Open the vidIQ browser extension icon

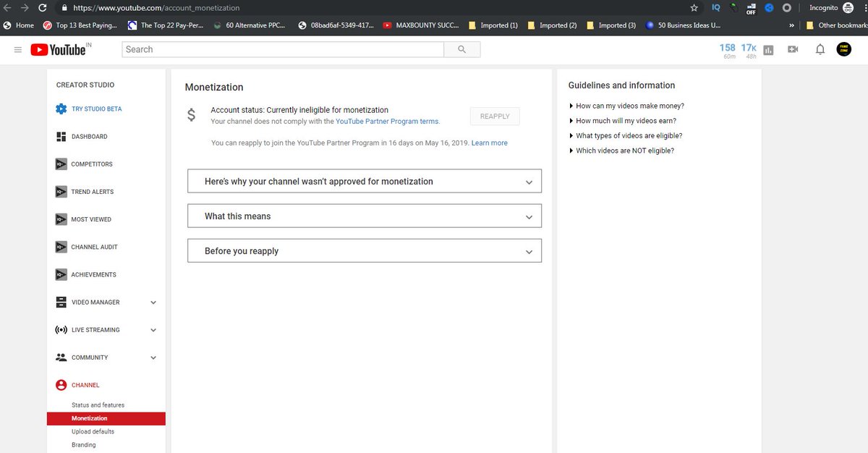[715, 8]
